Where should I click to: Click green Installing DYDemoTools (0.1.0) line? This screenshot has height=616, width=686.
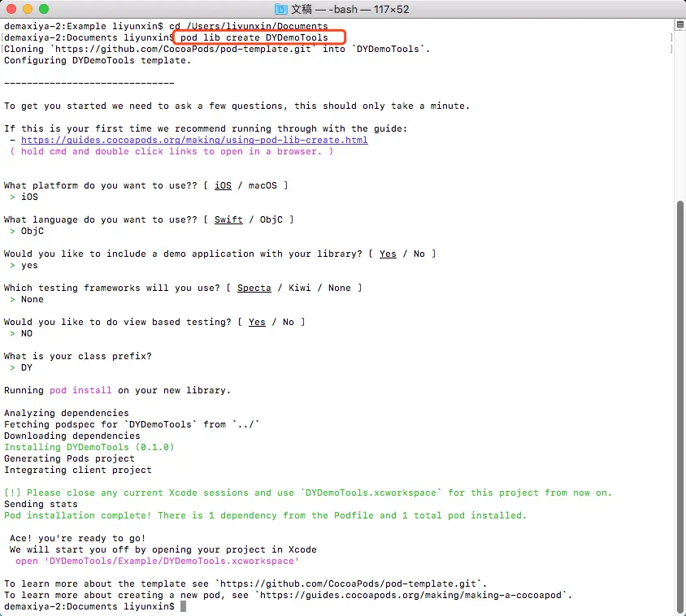click(x=89, y=447)
